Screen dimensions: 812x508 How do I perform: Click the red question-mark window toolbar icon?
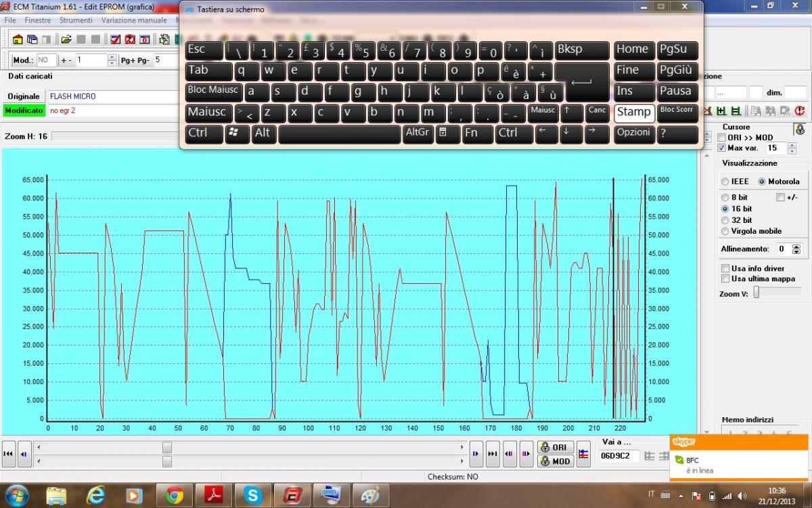tap(130, 39)
